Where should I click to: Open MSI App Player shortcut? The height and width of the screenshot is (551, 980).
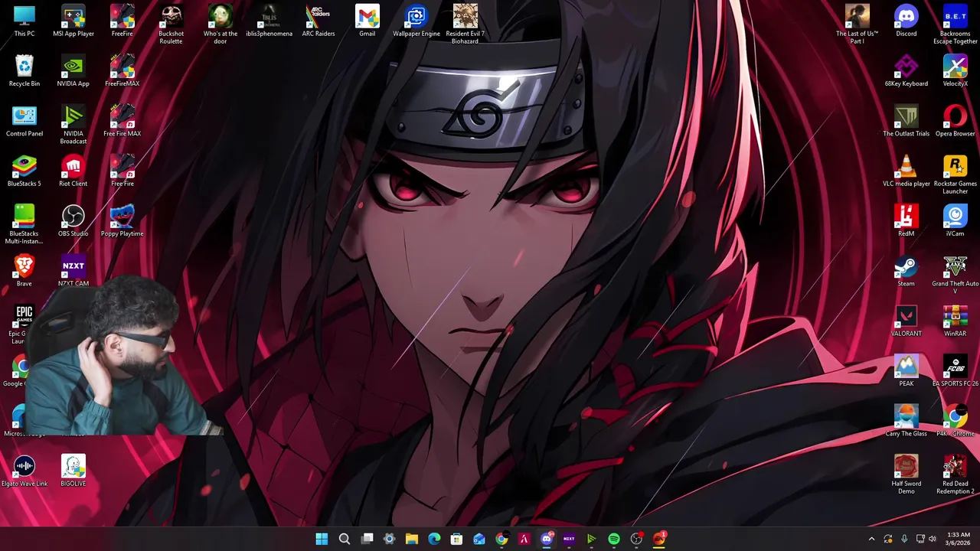(73, 21)
